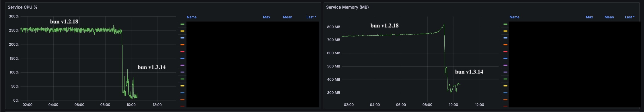Click bright red series swatch in CPU legend
The image size is (644, 112).
coord(182,52)
